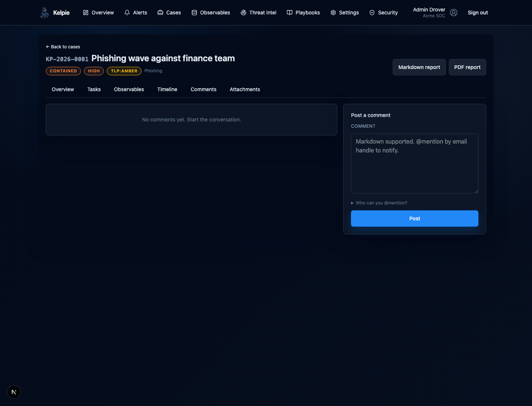Download the Markdown report

pos(419,67)
